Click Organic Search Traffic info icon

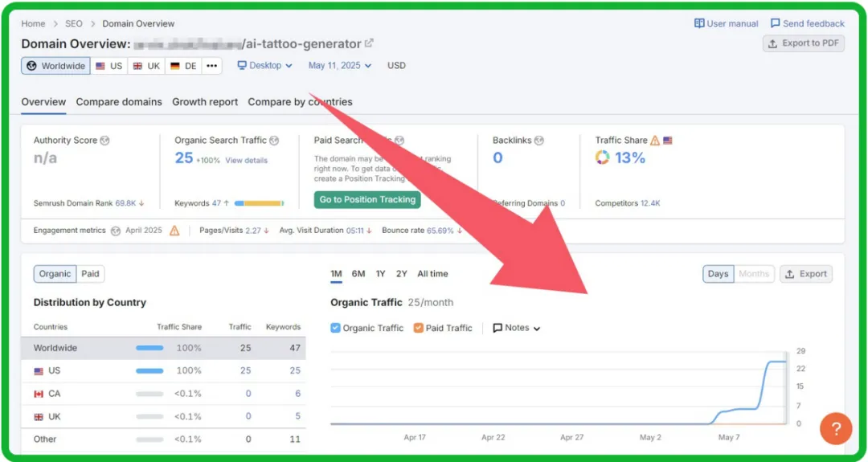(274, 141)
